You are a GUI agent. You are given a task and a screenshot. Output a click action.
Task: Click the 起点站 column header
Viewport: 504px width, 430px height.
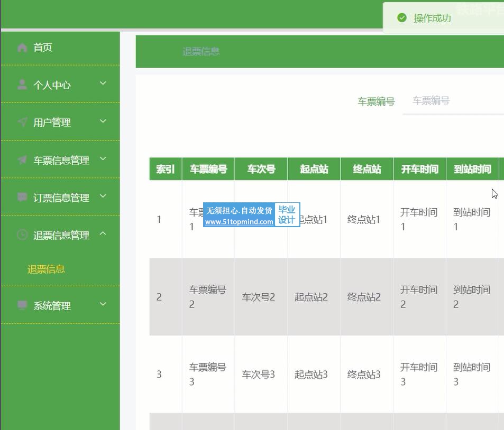tap(314, 169)
